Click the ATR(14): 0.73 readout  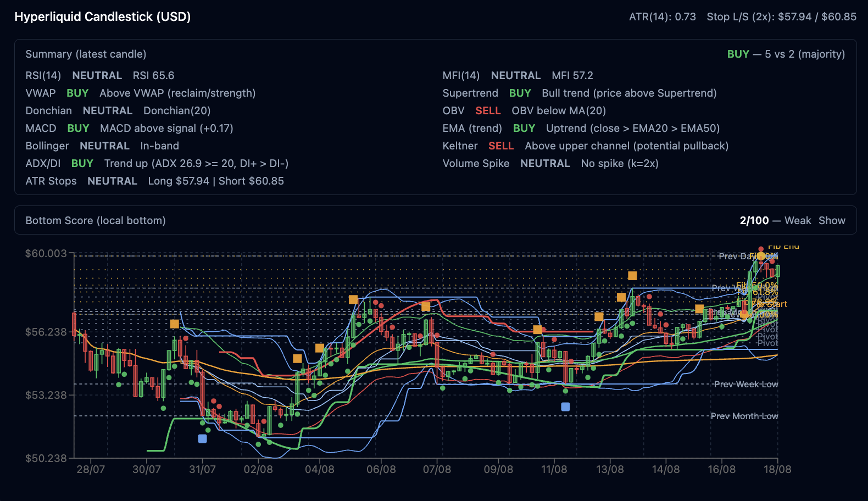pos(663,16)
